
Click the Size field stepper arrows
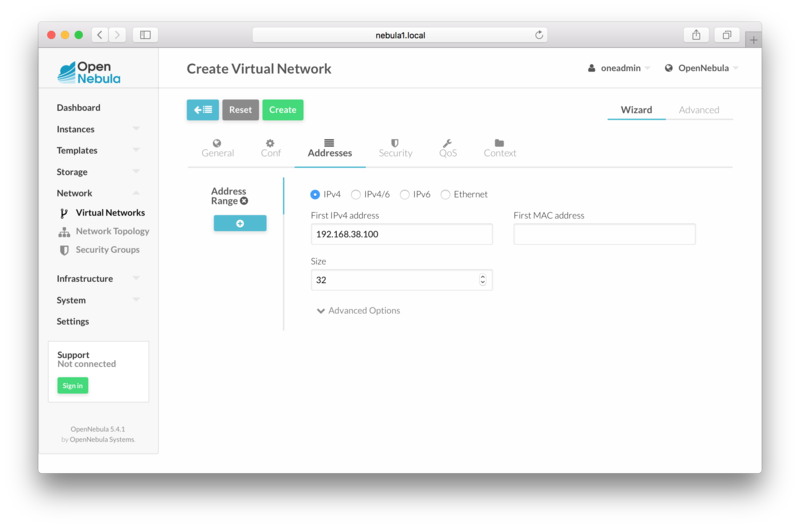(483, 280)
